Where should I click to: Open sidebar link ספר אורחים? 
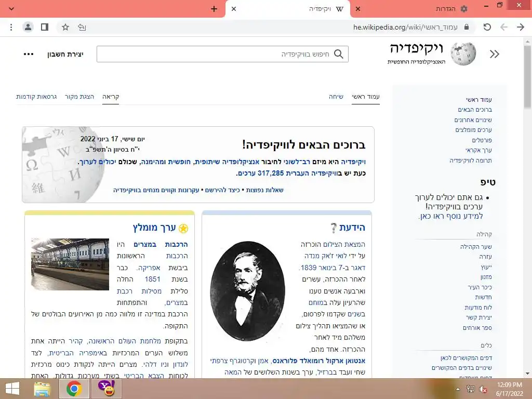click(477, 328)
